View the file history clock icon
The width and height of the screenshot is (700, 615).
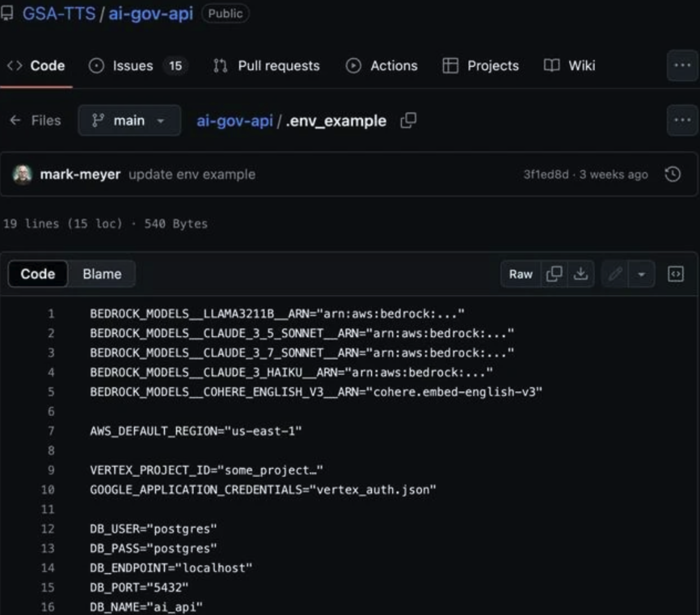(x=672, y=174)
